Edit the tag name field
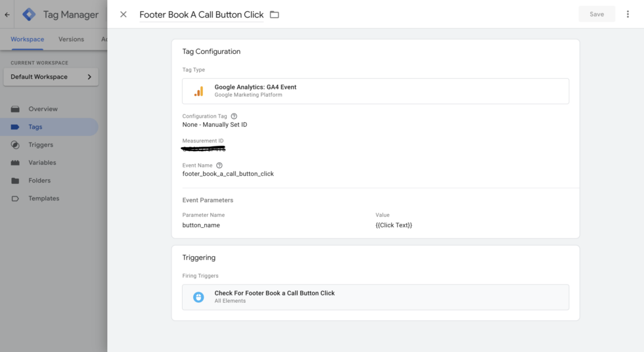This screenshot has height=352, width=644. tap(201, 14)
